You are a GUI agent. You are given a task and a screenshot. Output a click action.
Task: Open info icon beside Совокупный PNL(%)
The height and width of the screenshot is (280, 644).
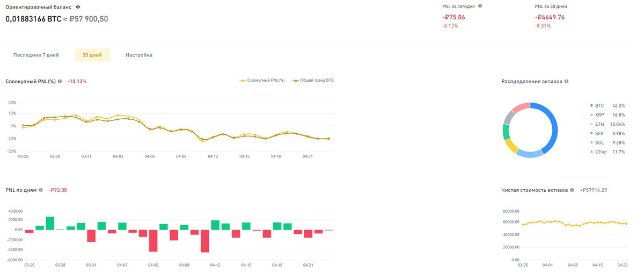point(60,81)
